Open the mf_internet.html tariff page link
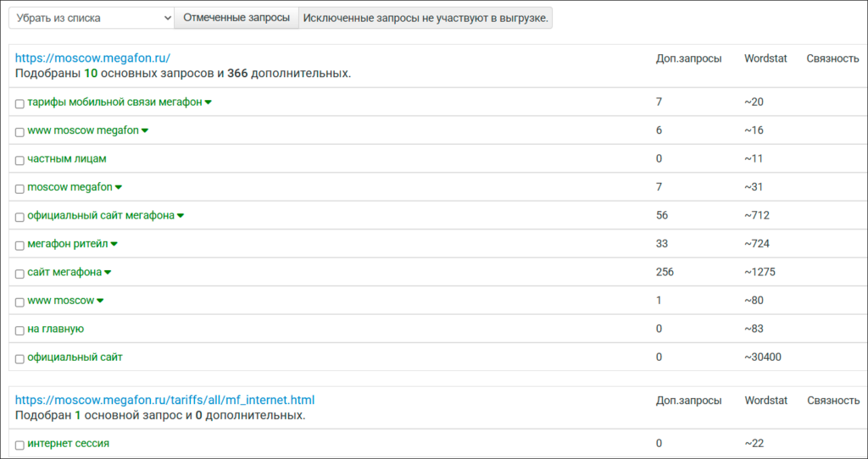 [165, 400]
